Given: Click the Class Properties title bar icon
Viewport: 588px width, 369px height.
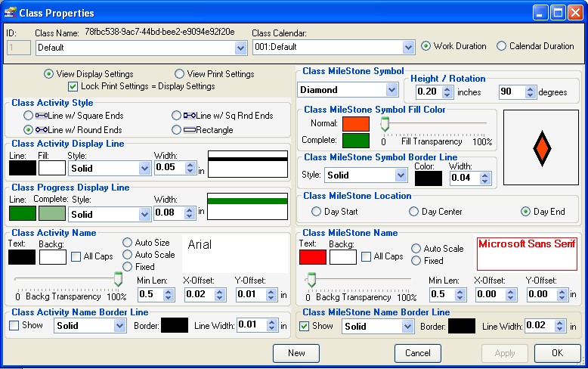Looking at the screenshot, I should coord(11,13).
